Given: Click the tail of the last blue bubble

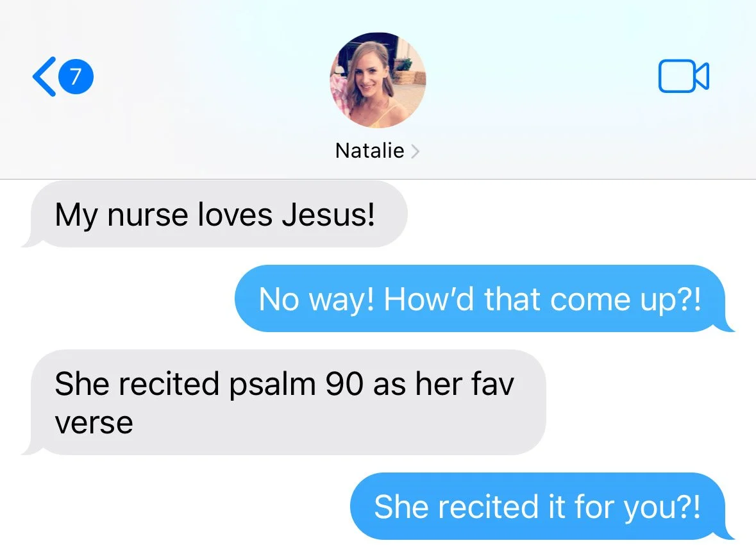Looking at the screenshot, I should (x=726, y=533).
